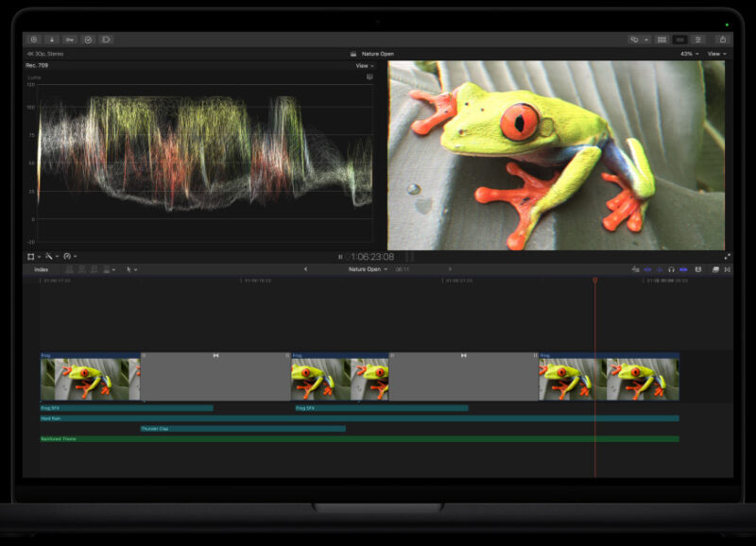Click the Import Media down-arrow icon
This screenshot has width=756, height=546.
tap(52, 40)
